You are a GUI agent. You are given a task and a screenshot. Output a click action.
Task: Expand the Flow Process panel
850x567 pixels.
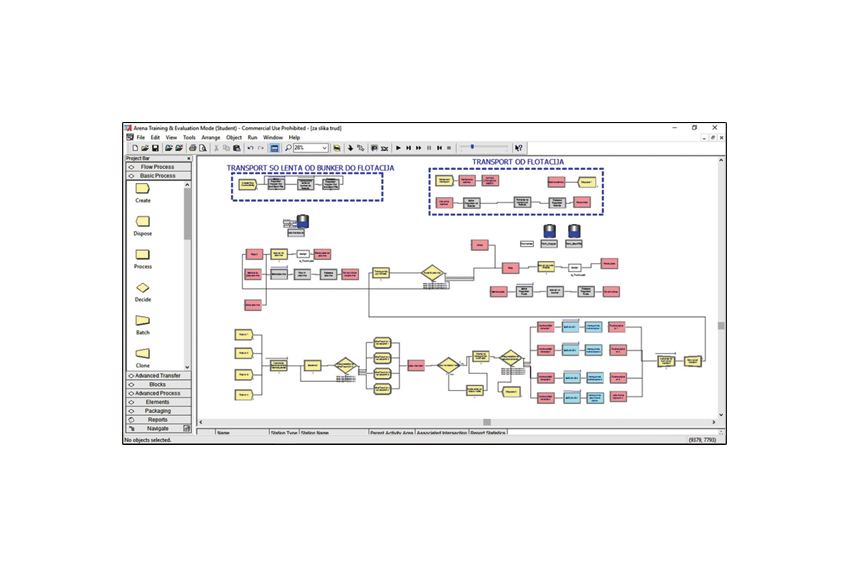coord(158,167)
